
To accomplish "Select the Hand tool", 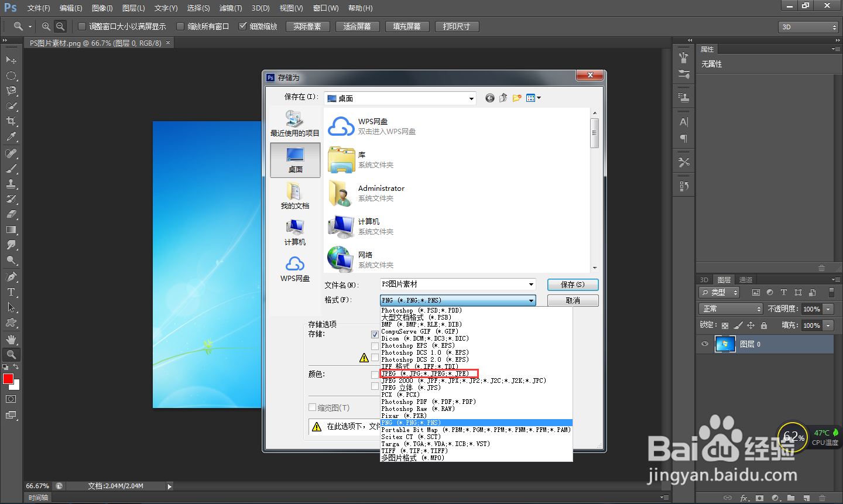I will coord(11,340).
